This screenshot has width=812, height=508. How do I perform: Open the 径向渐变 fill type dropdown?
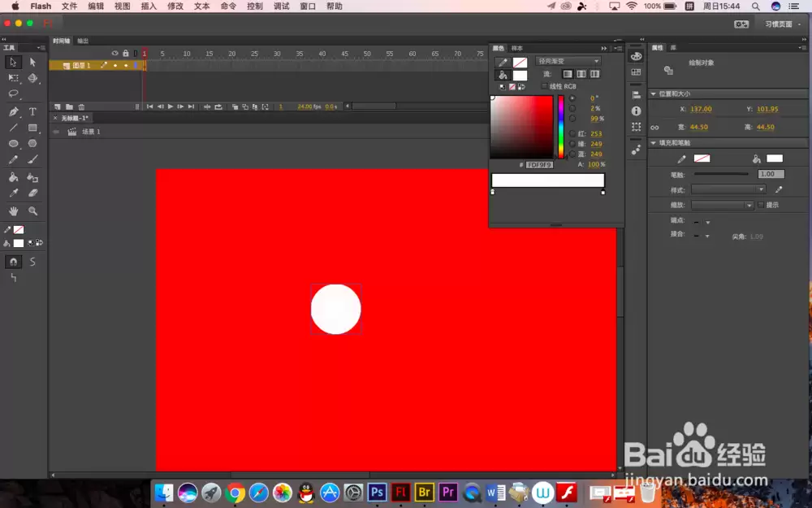coord(568,61)
